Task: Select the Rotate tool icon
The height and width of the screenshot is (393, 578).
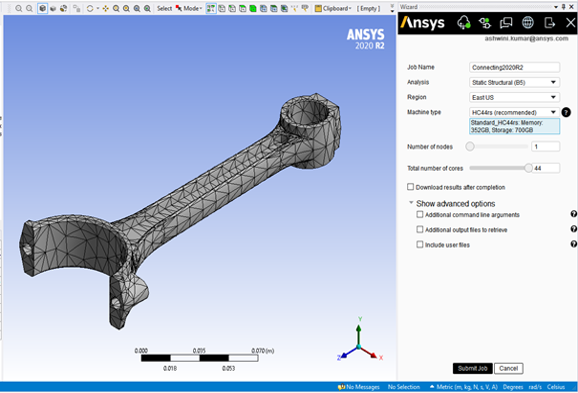Action: pyautogui.click(x=90, y=8)
